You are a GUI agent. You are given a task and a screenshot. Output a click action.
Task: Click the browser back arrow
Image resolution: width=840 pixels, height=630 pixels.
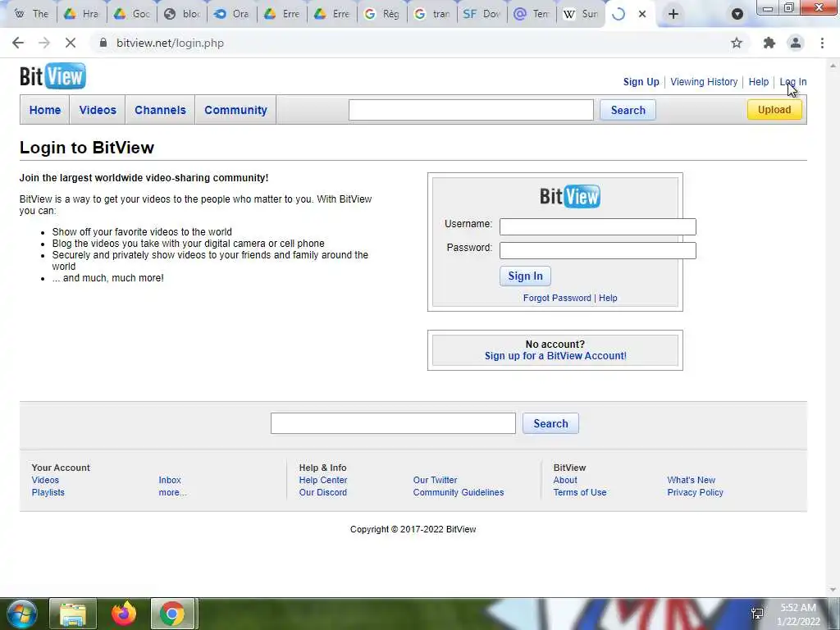(x=18, y=43)
